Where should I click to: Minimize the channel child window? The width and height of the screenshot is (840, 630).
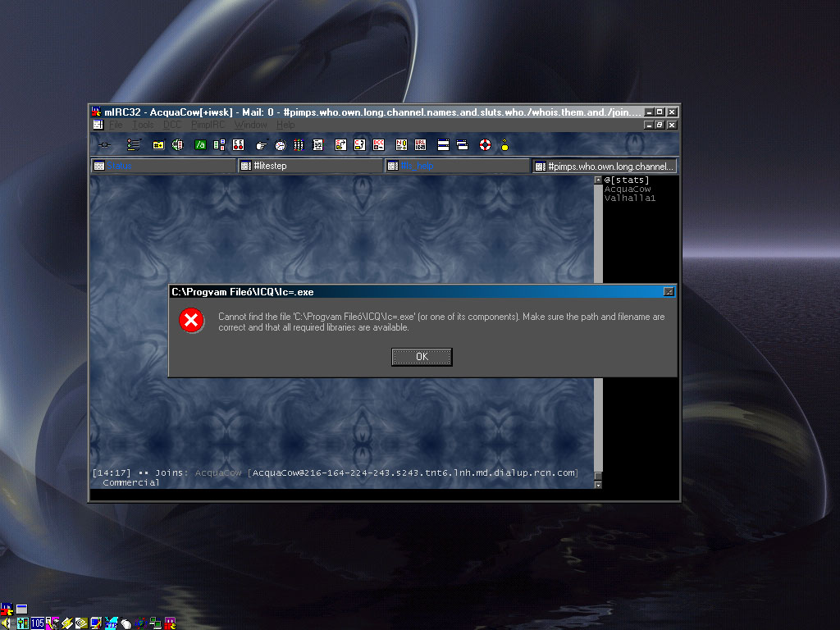[x=650, y=125]
